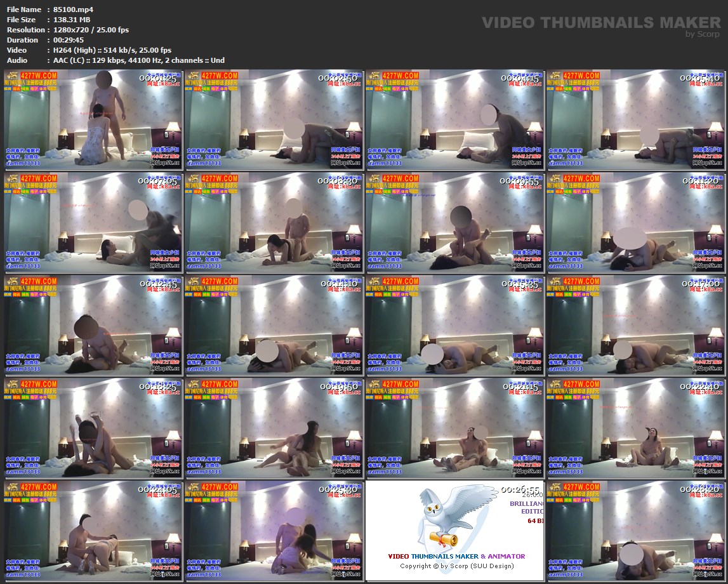Screen dimensions: 728x584
Task: Select the thumbnail stamped 00:04:15
Action: [x=455, y=119]
